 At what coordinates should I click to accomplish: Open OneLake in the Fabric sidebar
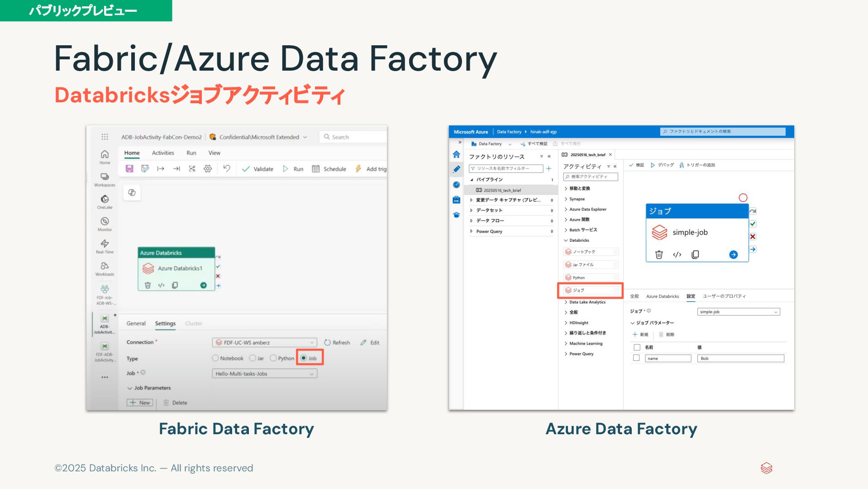click(x=105, y=201)
